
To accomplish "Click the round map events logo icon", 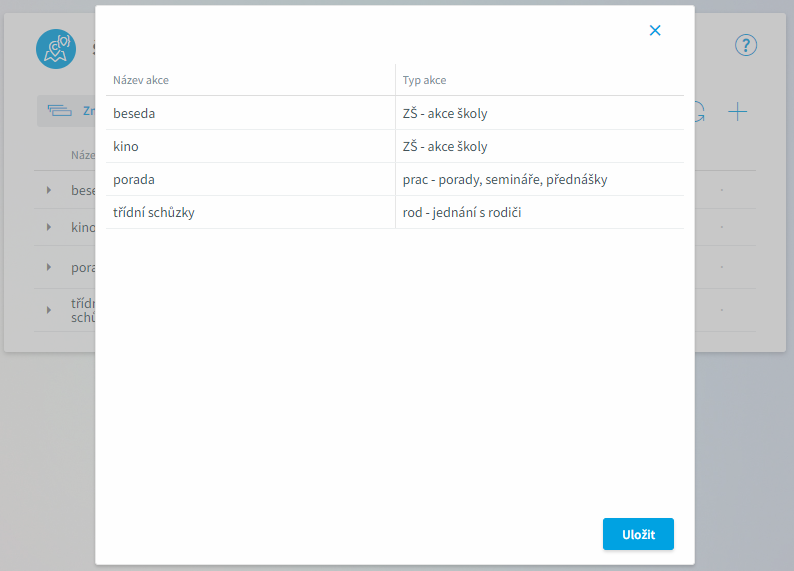I will coord(56,49).
